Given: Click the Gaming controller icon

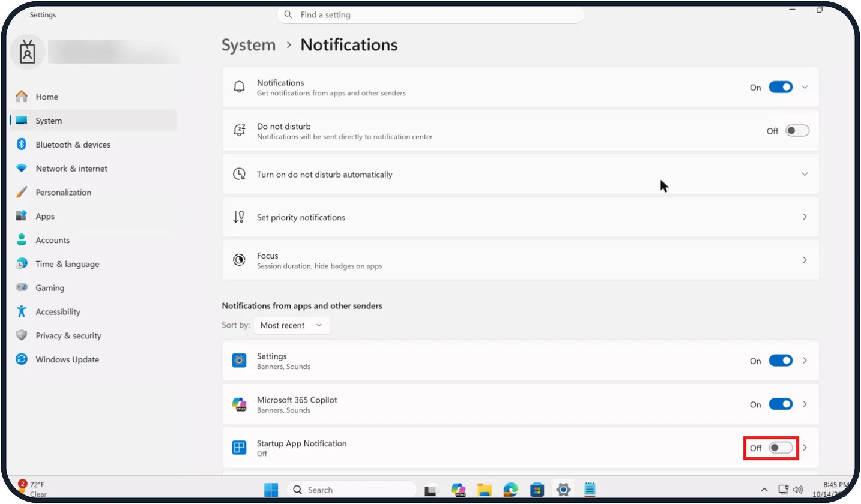Looking at the screenshot, I should tap(22, 288).
